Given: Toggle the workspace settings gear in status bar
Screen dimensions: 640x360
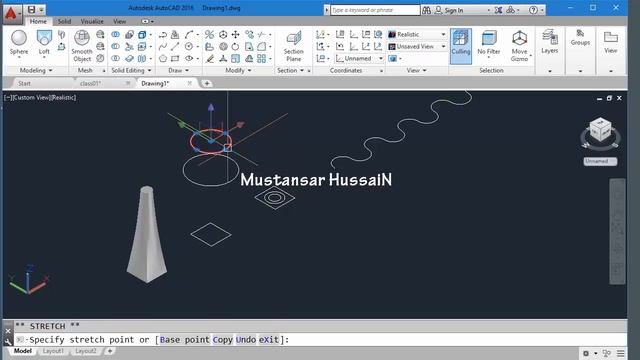Looking at the screenshot, I should coord(586,353).
